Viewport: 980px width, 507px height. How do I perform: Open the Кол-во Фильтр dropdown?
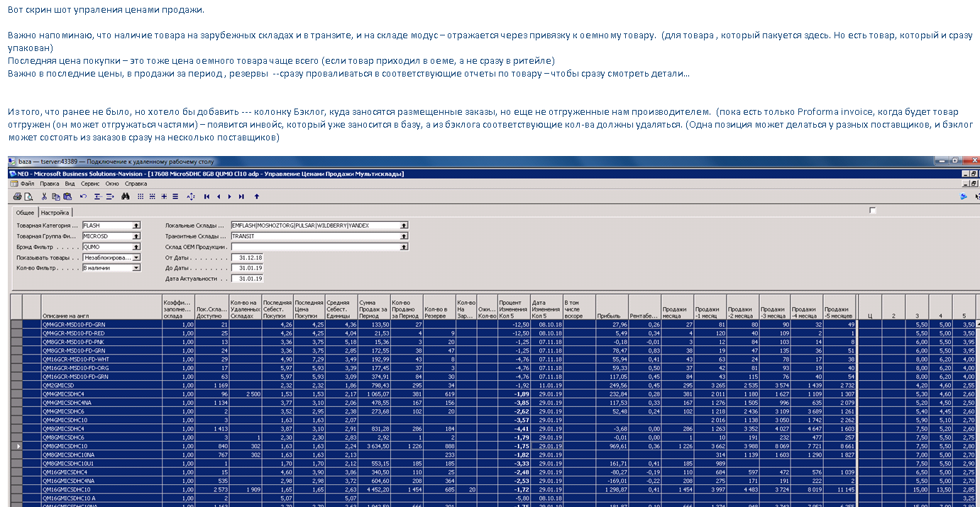pos(137,268)
